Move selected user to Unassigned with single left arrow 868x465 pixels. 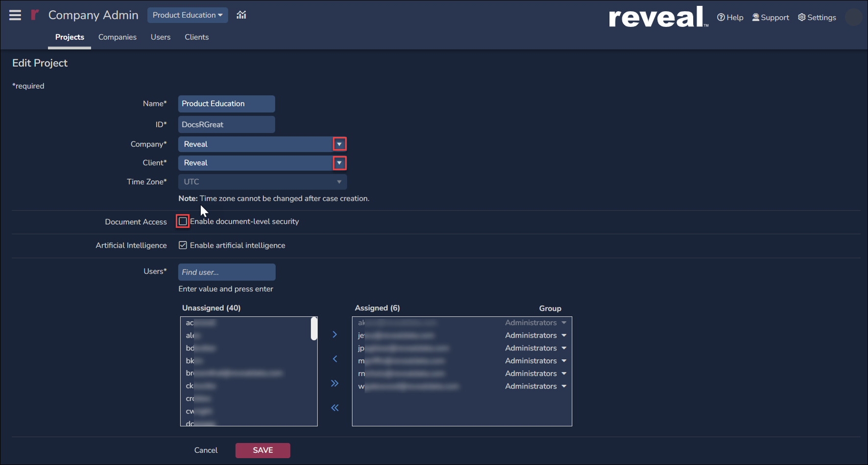[x=335, y=359]
